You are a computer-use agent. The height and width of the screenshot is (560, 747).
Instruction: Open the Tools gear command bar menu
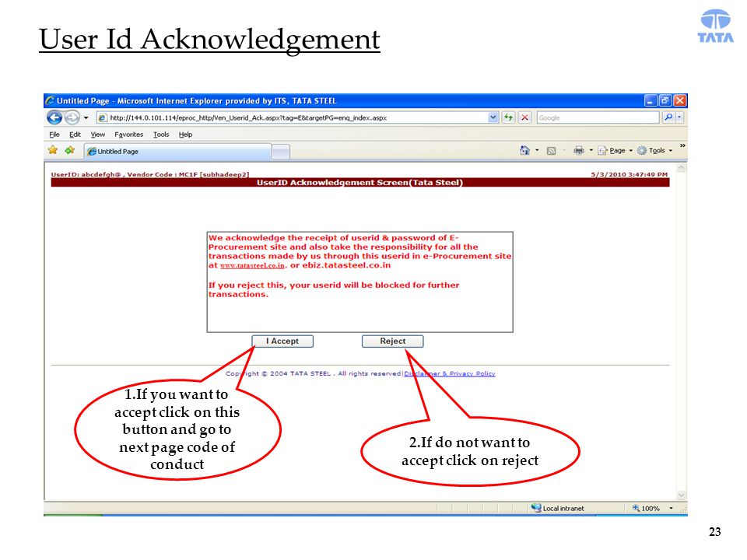tap(654, 150)
